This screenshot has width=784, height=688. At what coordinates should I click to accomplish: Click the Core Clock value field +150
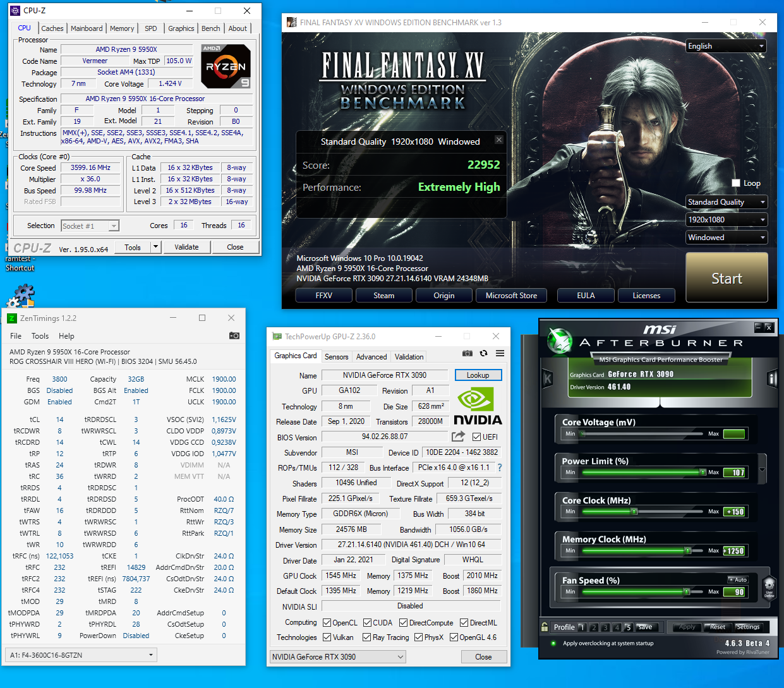coord(735,512)
